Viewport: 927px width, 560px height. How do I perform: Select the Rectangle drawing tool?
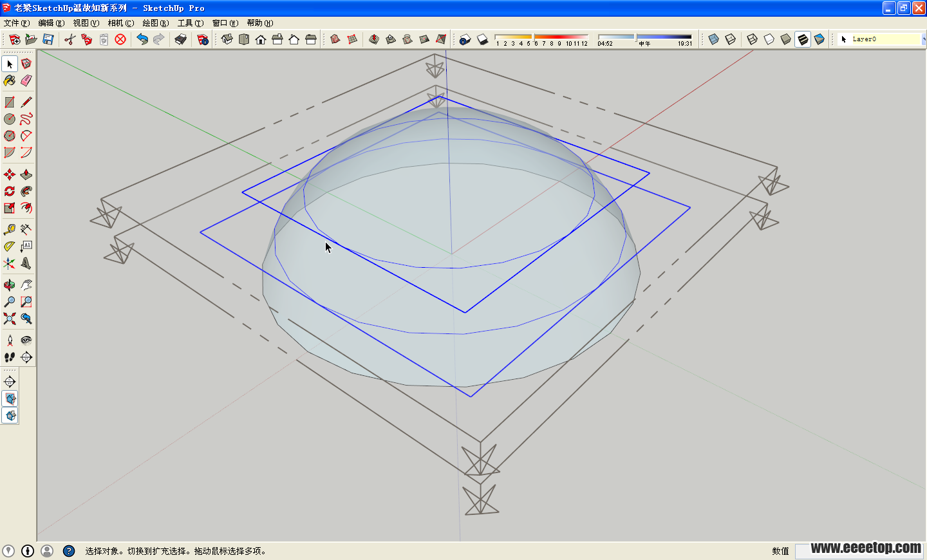point(10,102)
